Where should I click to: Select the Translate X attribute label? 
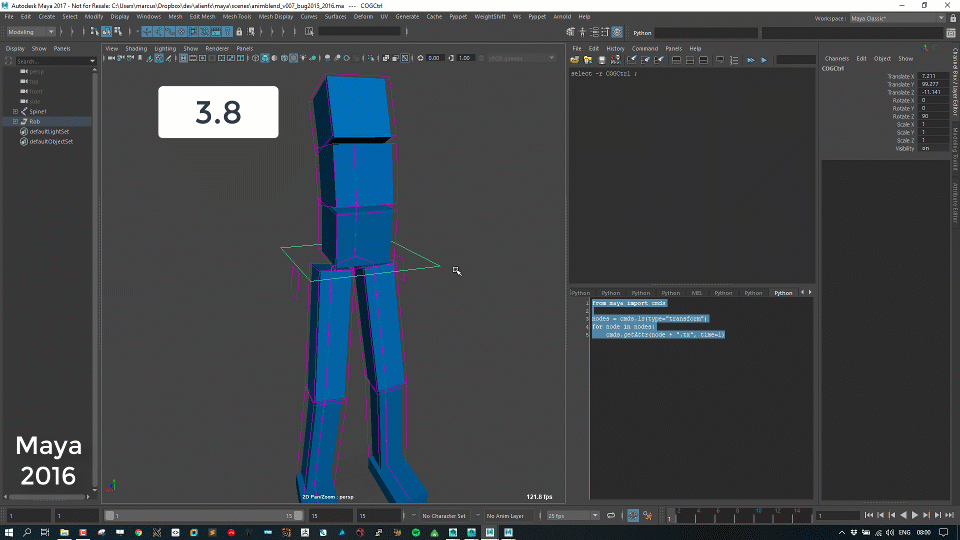click(x=900, y=76)
